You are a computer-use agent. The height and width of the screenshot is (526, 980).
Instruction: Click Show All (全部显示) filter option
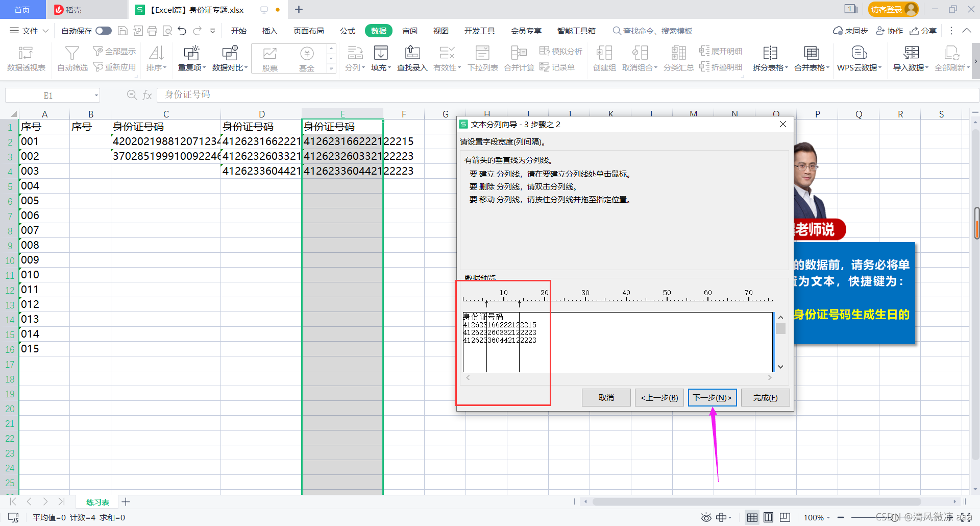click(x=114, y=51)
